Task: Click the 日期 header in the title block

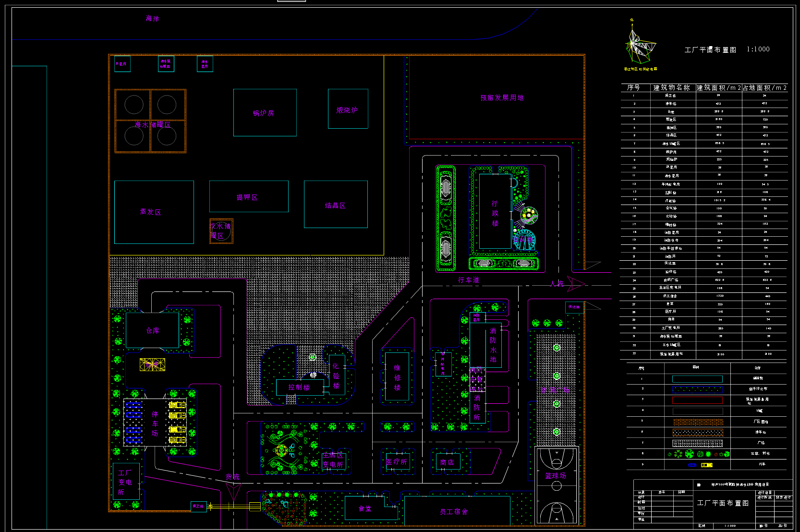Action: click(682, 492)
